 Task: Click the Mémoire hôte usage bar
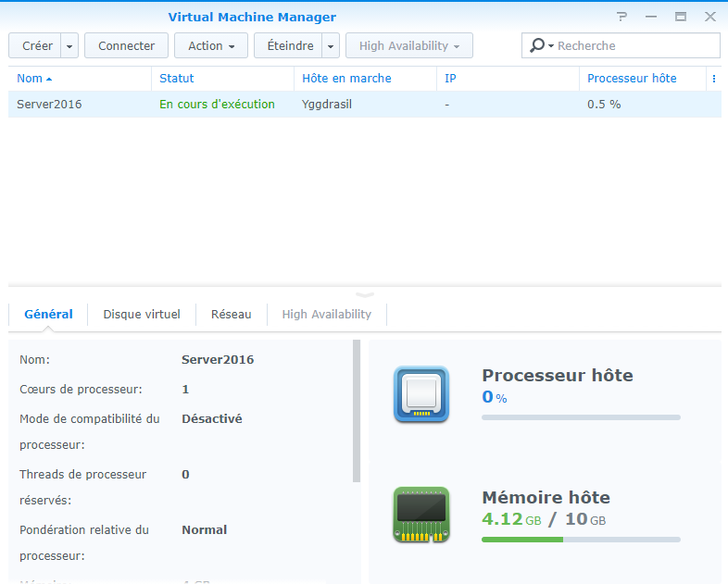coord(581,539)
